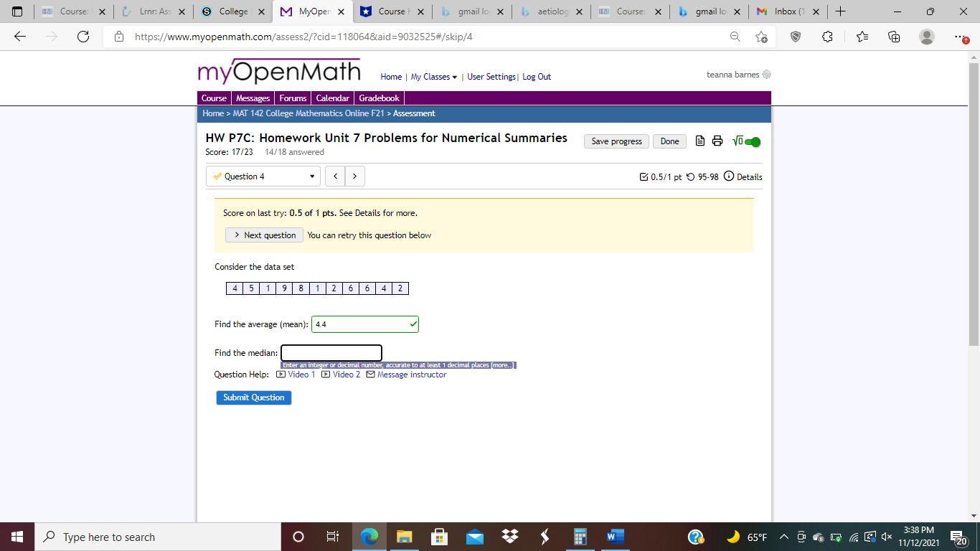Click the user avatar icon beside teanna barnes
Screen dimensions: 980x551
pos(766,75)
